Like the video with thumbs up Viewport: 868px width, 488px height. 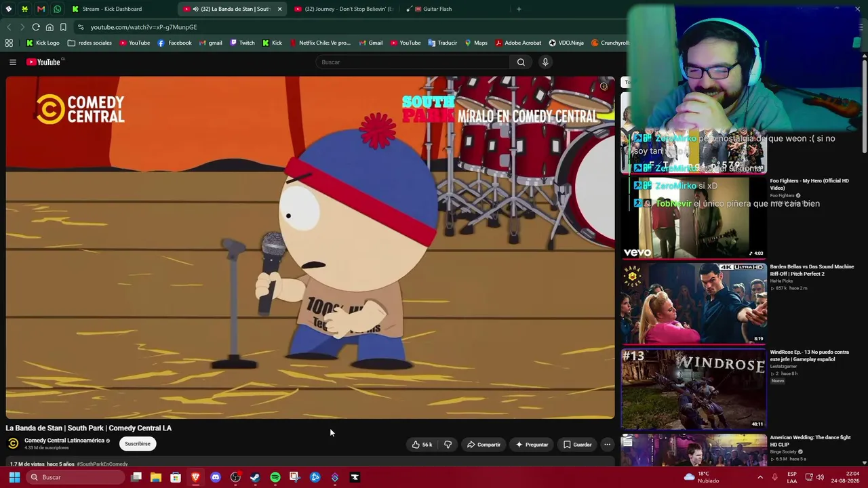[x=422, y=445]
